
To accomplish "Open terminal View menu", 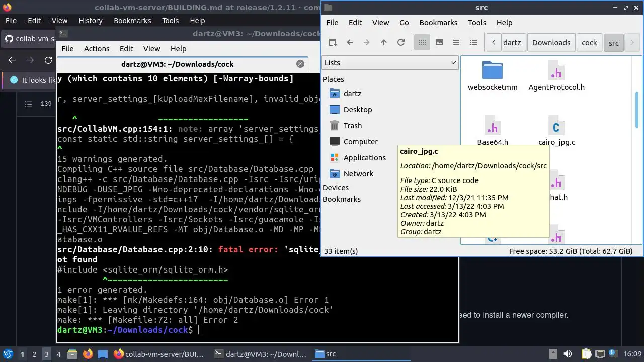I will click(151, 49).
